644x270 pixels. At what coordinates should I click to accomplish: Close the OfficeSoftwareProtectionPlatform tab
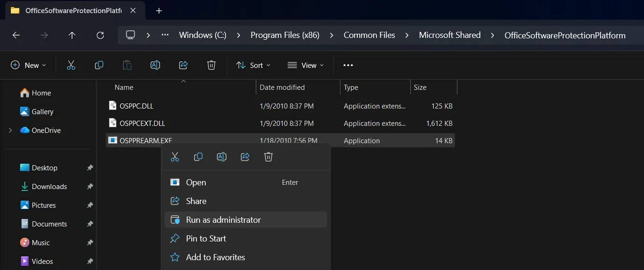(x=133, y=11)
